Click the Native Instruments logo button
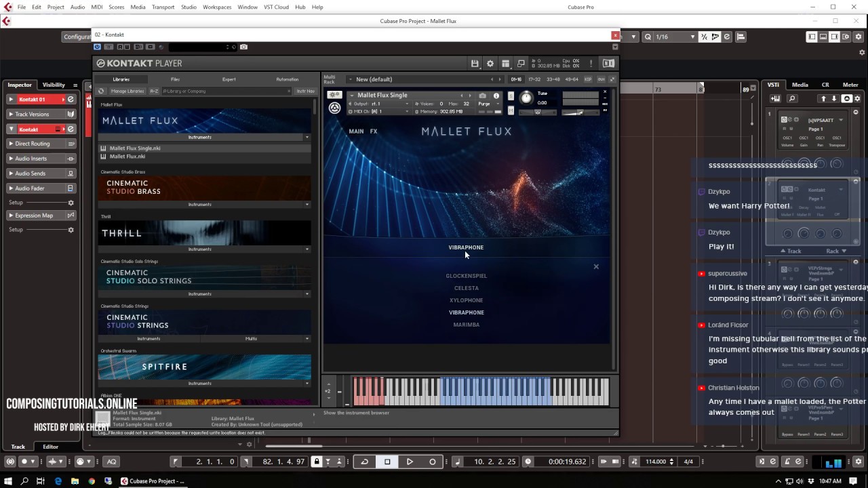 [608, 63]
